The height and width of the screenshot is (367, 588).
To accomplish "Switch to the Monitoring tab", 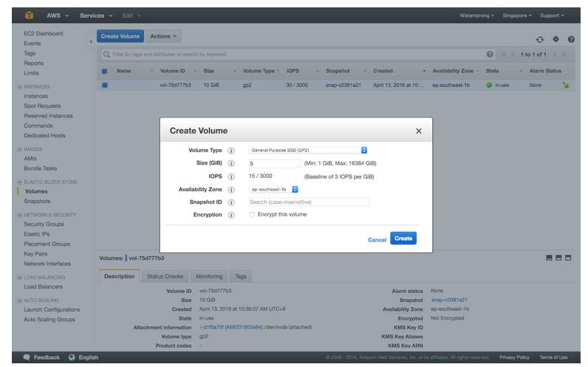I will tap(209, 276).
